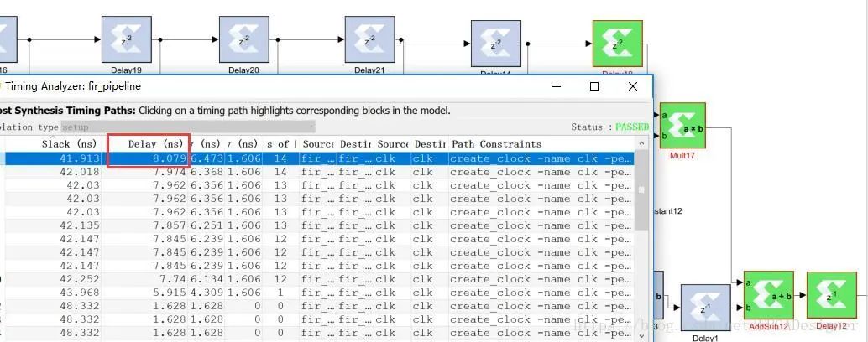Sort by the Slack (ns) column header

(67, 144)
